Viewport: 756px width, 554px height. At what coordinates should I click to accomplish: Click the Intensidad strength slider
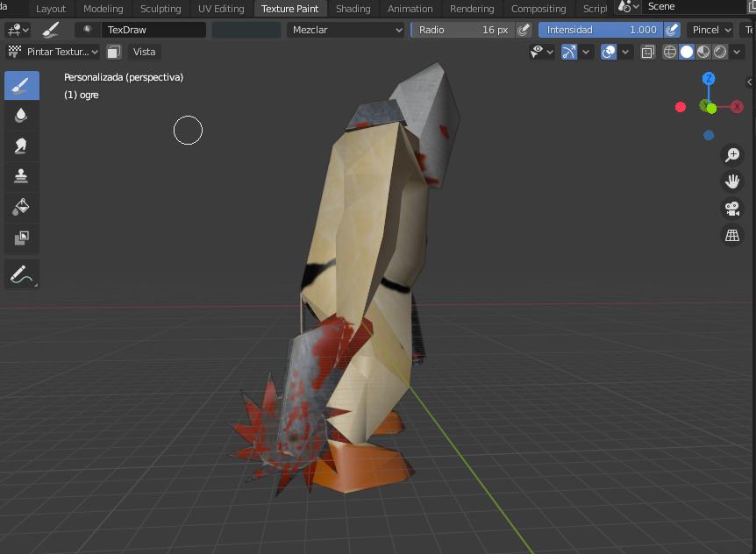(x=602, y=30)
